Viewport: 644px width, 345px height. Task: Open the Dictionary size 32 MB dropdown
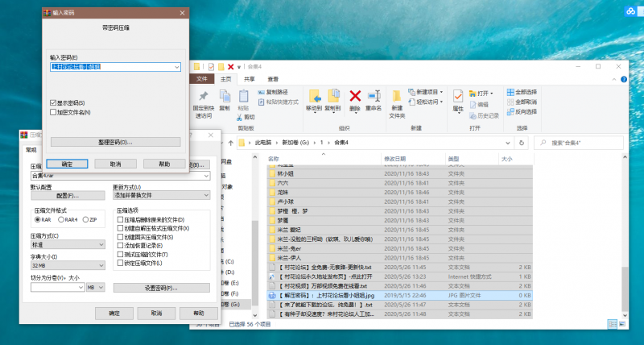101,265
